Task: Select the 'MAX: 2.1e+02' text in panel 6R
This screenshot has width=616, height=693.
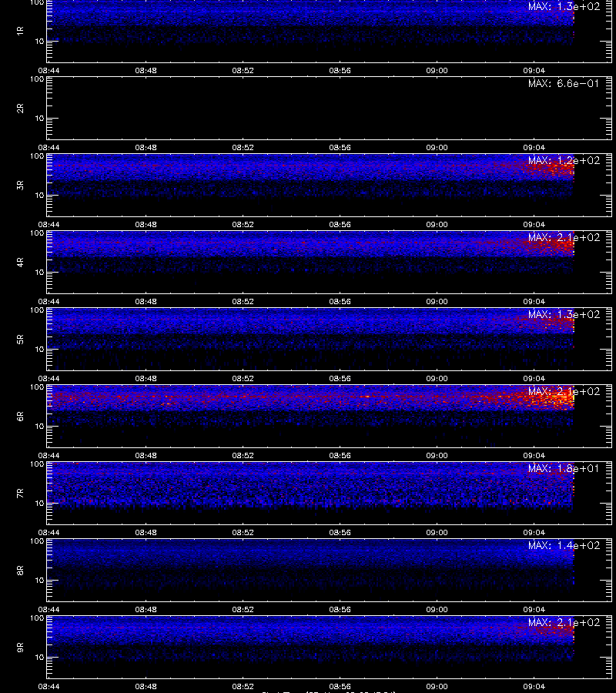Action: point(564,391)
